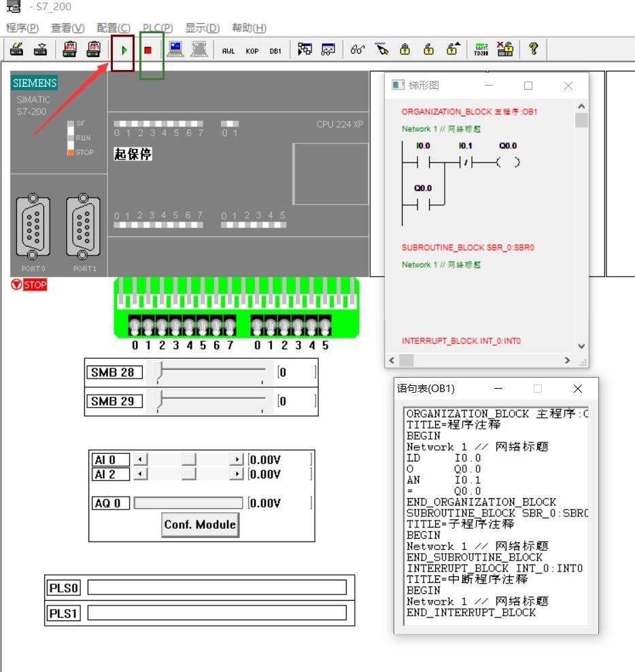This screenshot has width=635, height=672.
Task: Click the SMB 29 label button
Action: click(114, 401)
